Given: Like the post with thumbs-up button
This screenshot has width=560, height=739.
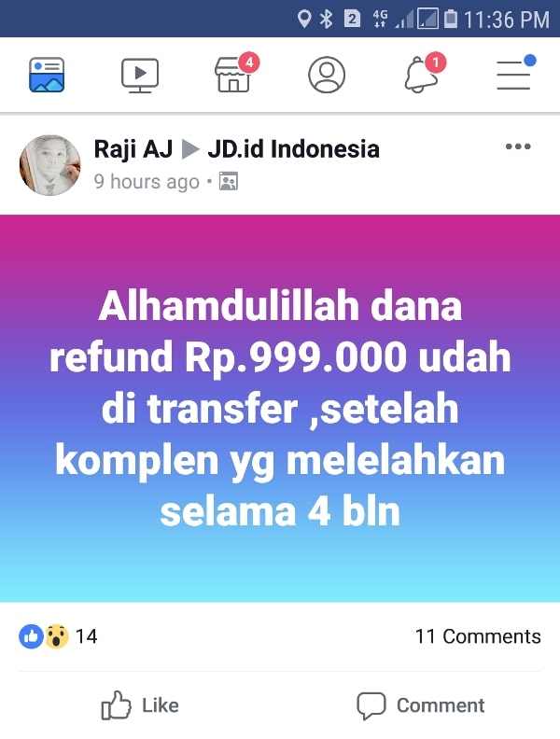Looking at the screenshot, I should (140, 705).
